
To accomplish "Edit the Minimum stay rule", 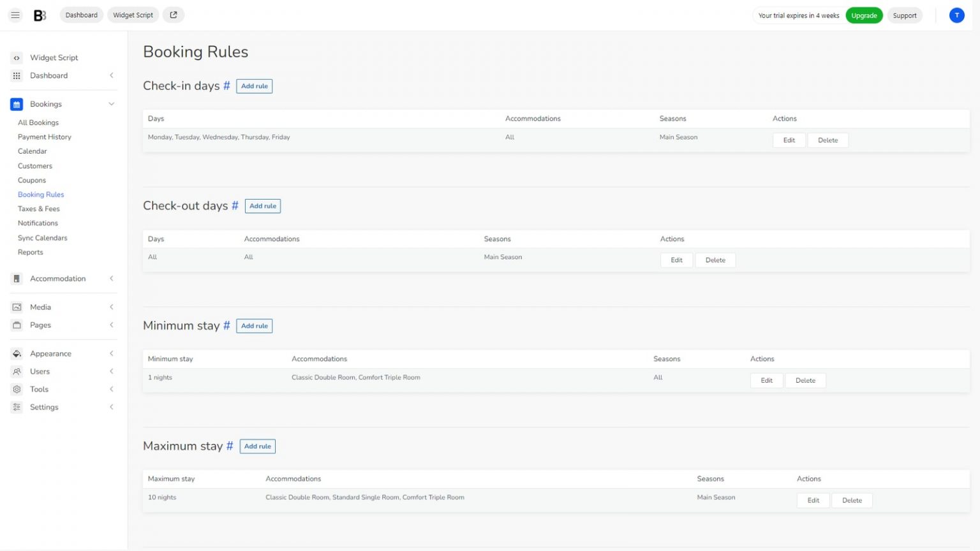I will tap(766, 380).
